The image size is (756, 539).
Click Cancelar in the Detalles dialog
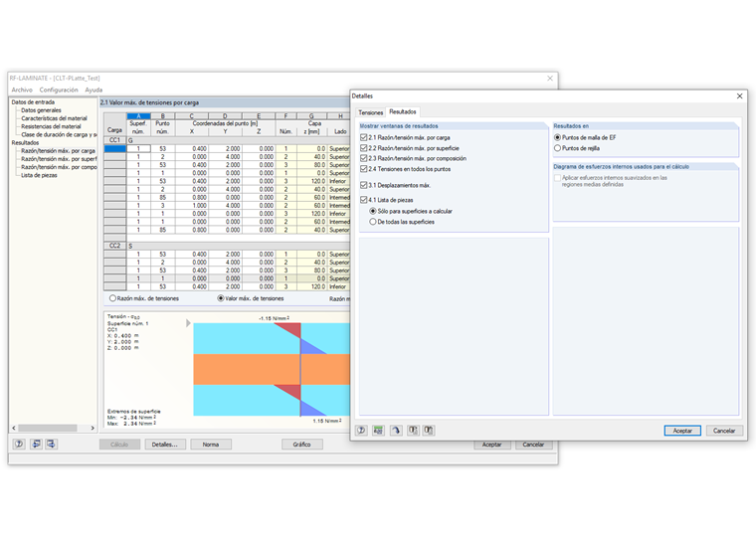724,431
